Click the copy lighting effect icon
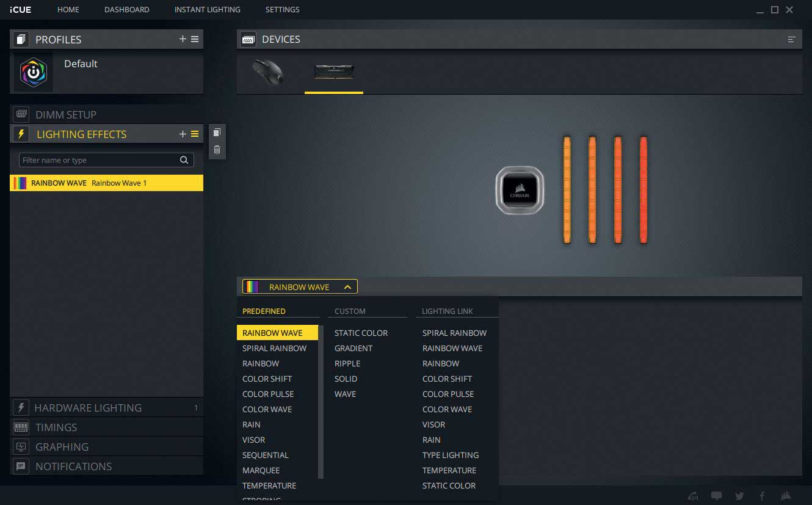This screenshot has width=812, height=505. pyautogui.click(x=217, y=133)
